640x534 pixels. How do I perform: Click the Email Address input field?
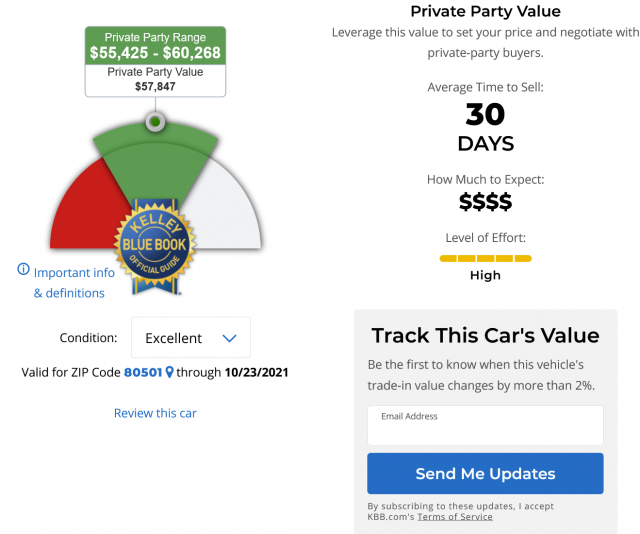485,430
